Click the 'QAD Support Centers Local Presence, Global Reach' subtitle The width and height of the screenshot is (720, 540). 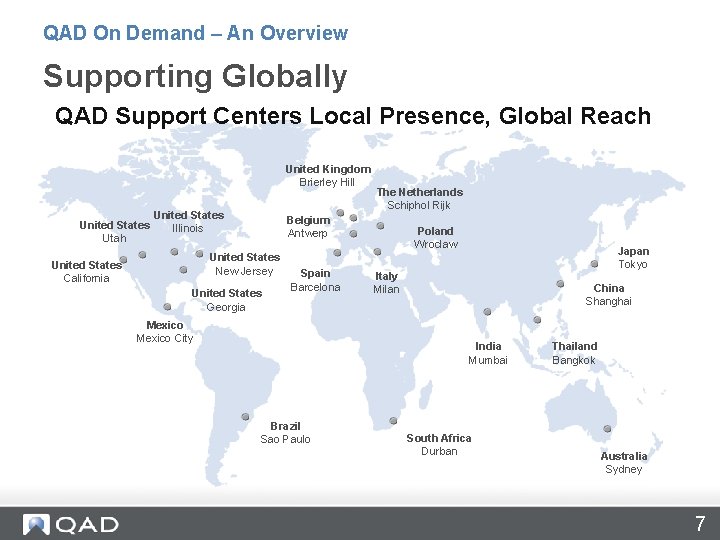[x=353, y=116]
